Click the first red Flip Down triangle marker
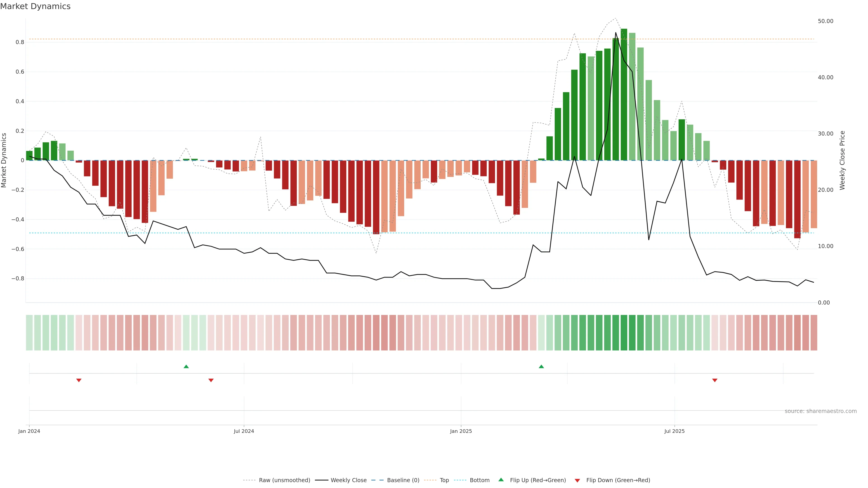The height and width of the screenshot is (488, 868). pyautogui.click(x=79, y=380)
